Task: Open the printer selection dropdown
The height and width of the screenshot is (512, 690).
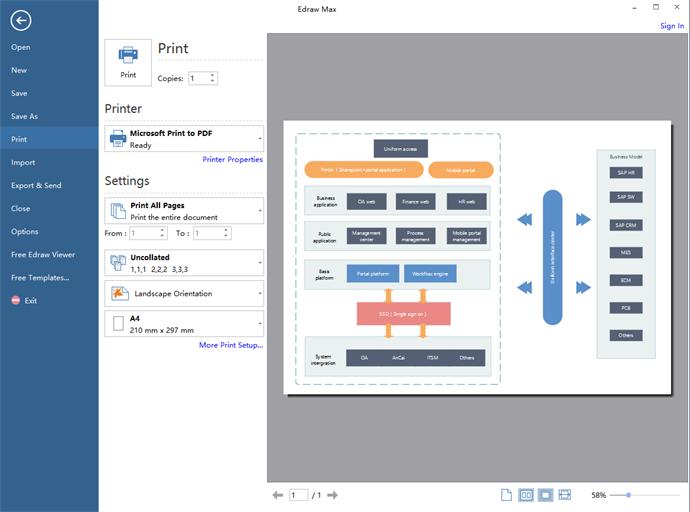Action: 260,139
